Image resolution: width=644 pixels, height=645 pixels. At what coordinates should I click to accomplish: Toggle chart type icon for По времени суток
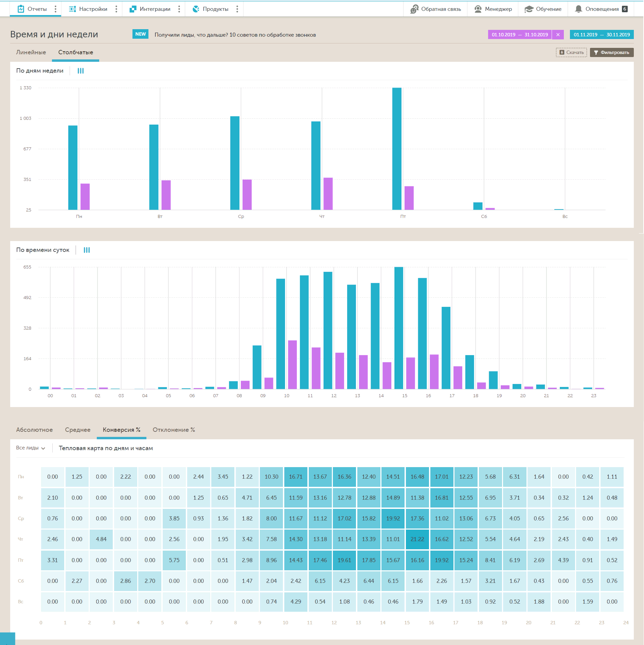[87, 250]
